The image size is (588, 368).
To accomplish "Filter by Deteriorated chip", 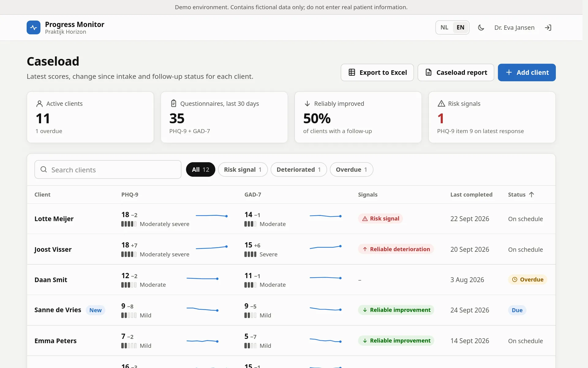I will [299, 169].
